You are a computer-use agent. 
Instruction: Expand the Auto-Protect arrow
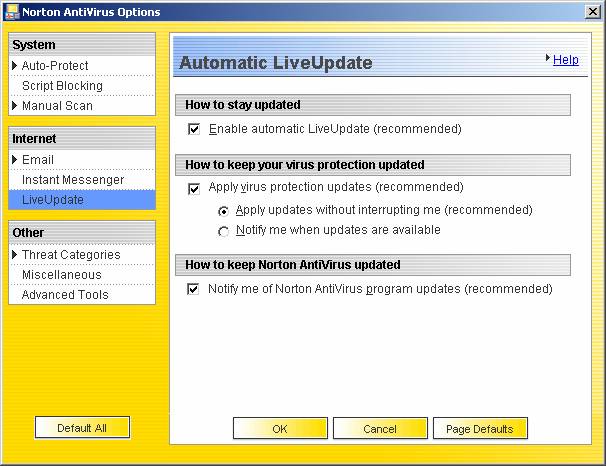click(15, 66)
